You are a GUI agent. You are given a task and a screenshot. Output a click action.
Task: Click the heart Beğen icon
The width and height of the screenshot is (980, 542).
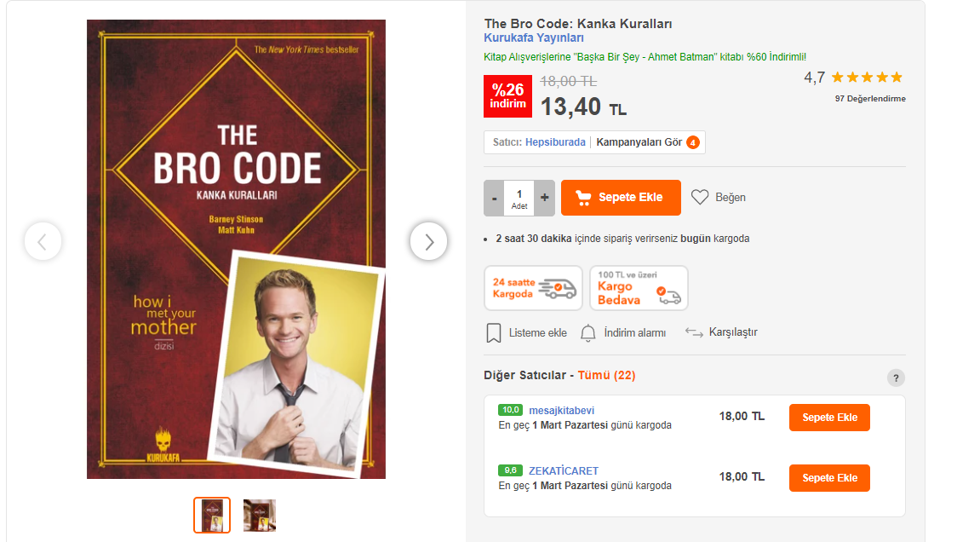point(699,197)
